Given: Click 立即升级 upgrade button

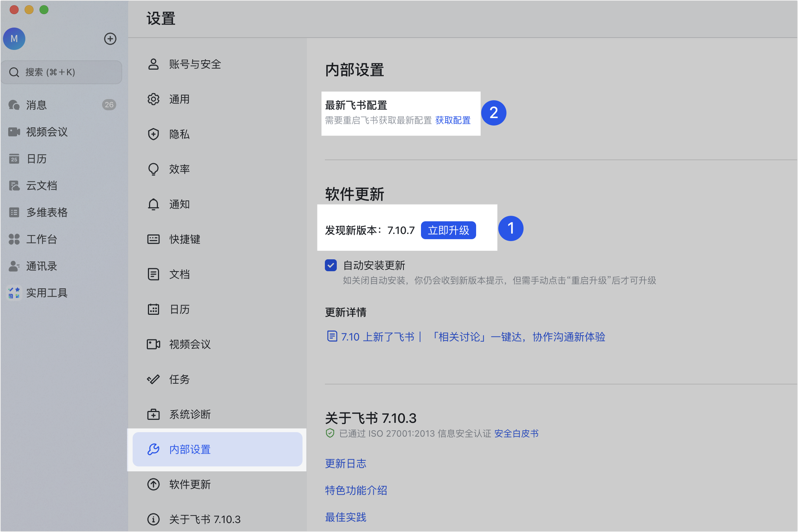Looking at the screenshot, I should click(x=449, y=230).
